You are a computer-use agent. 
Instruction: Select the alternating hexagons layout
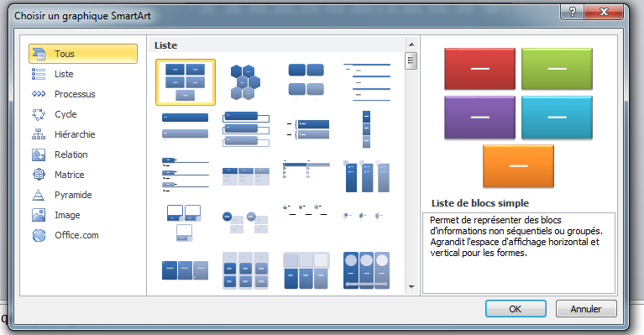tap(246, 82)
